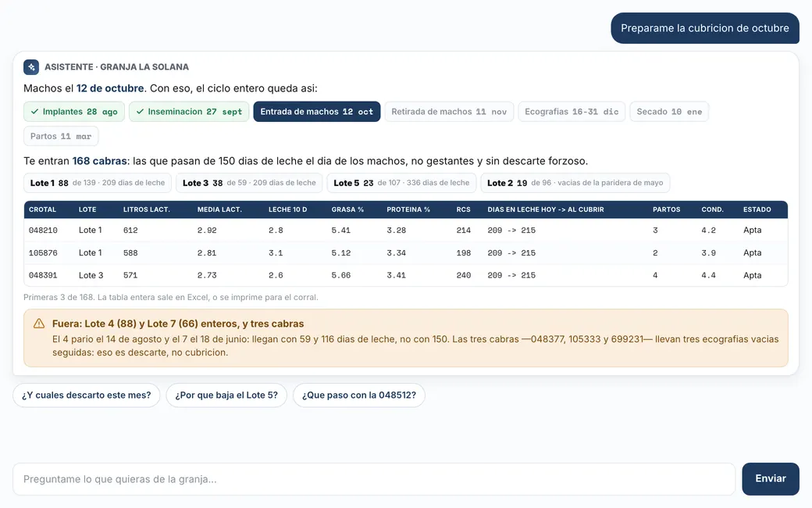The height and width of the screenshot is (508, 812).
Task: Click the Enviar button
Action: click(x=770, y=479)
